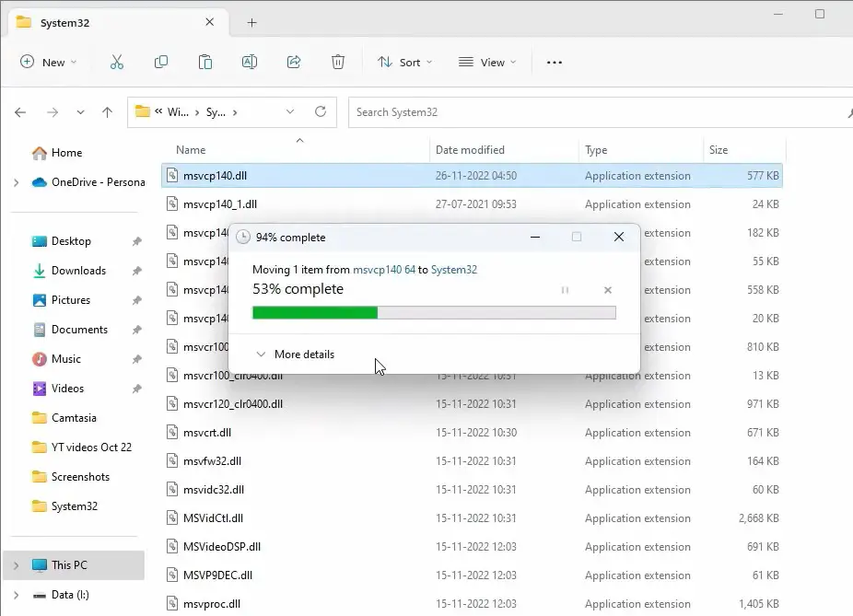
Task: Click the Delete trash icon
Action: [338, 62]
